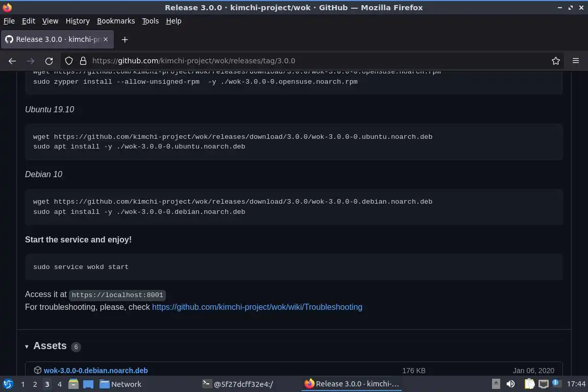Open the volume control speaker icon
The image size is (588, 392).
[510, 384]
